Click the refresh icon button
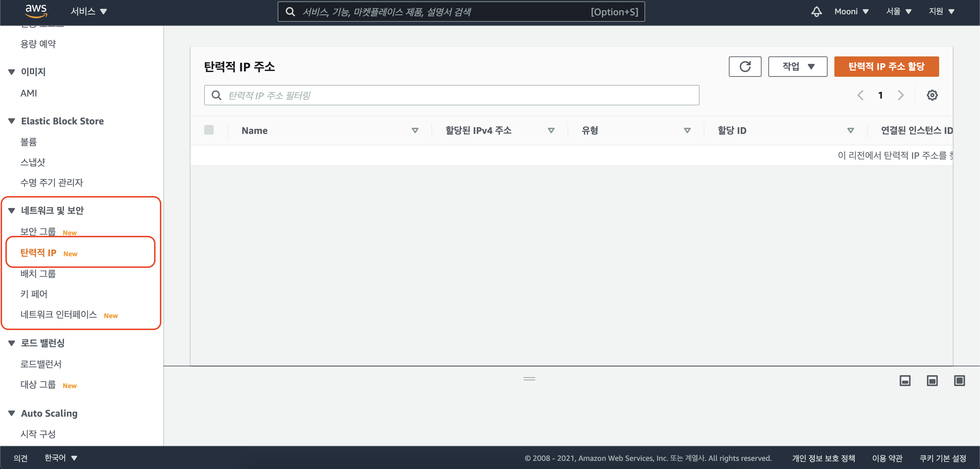 (x=745, y=67)
